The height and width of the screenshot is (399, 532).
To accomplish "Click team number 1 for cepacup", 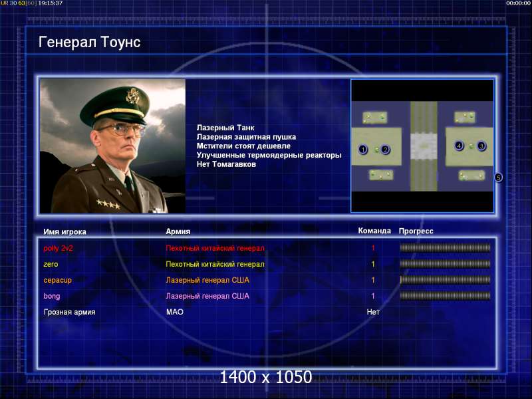I will [x=373, y=280].
